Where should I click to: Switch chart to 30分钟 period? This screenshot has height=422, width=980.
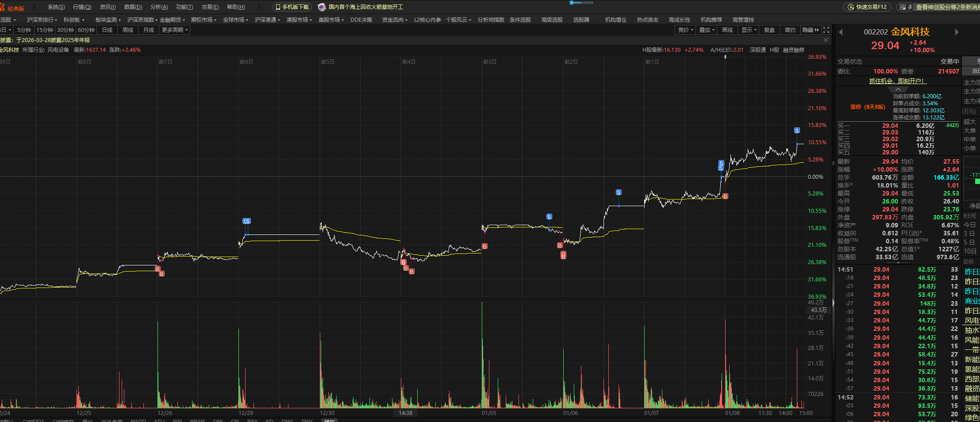[65, 30]
